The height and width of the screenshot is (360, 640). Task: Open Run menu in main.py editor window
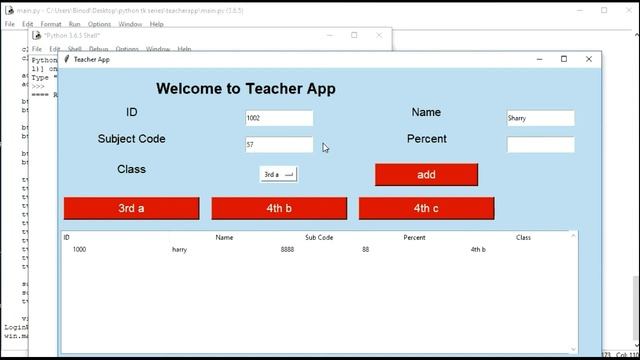click(x=74, y=24)
